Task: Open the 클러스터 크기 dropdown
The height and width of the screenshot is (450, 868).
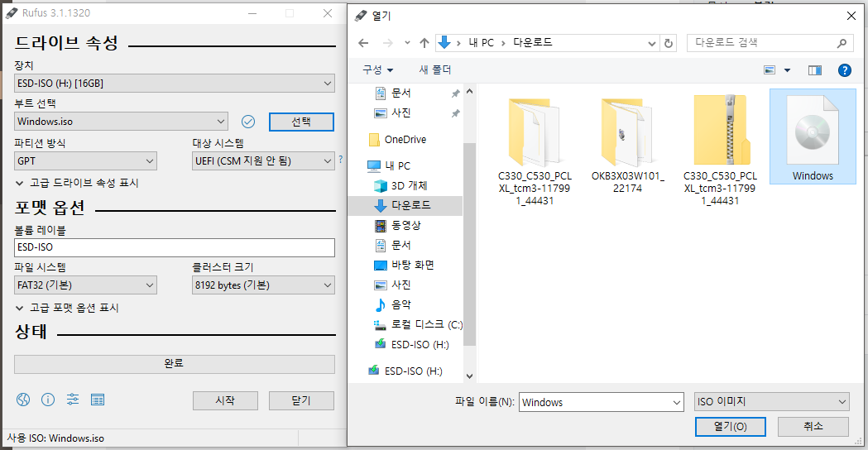Action: point(263,285)
